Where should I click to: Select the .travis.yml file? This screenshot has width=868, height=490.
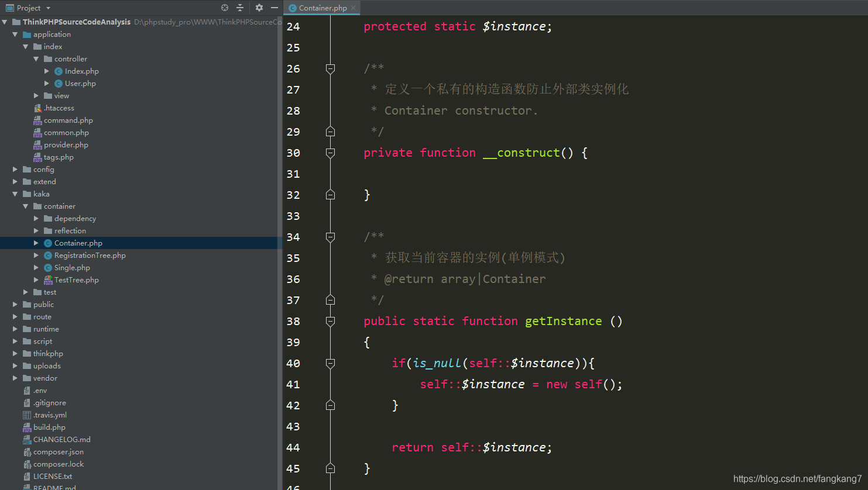click(50, 415)
